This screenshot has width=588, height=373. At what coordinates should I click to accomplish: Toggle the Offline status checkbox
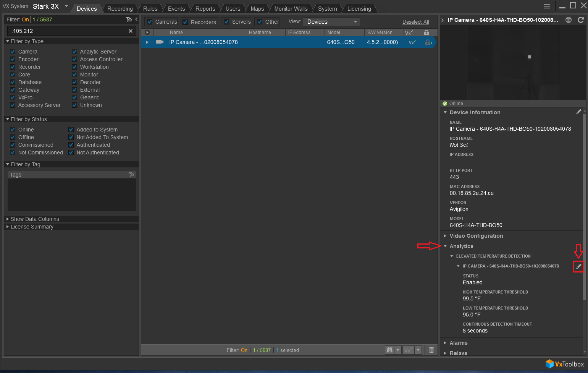coord(13,137)
